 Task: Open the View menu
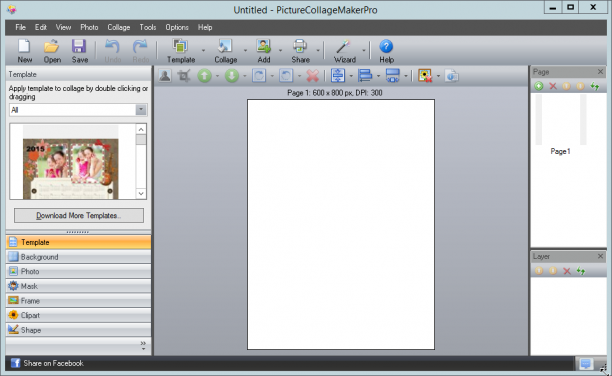click(63, 27)
